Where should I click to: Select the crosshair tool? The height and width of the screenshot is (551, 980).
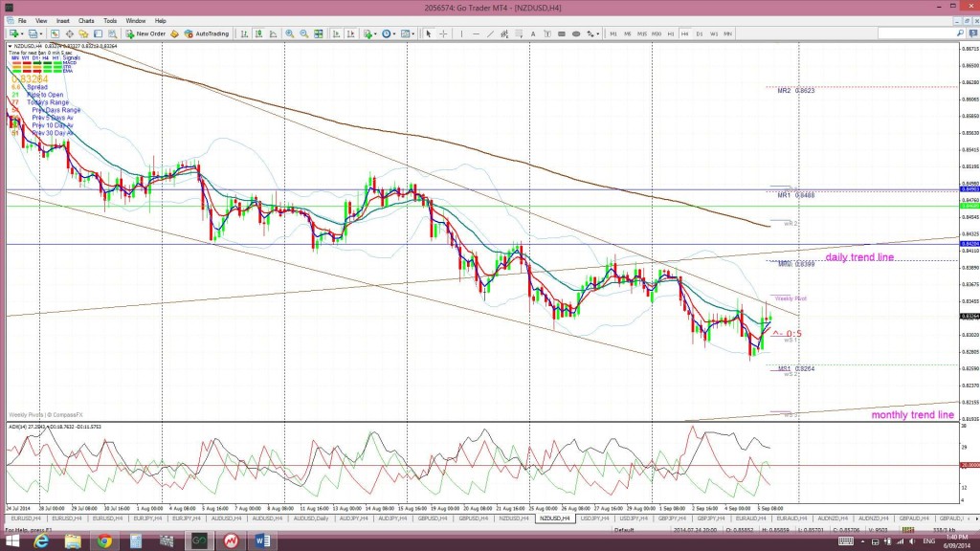(442, 33)
